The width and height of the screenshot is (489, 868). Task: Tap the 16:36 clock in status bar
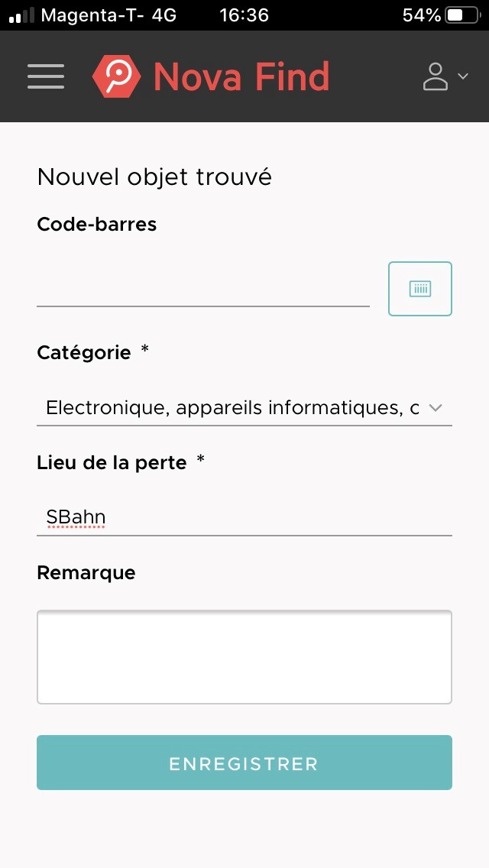tap(244, 14)
